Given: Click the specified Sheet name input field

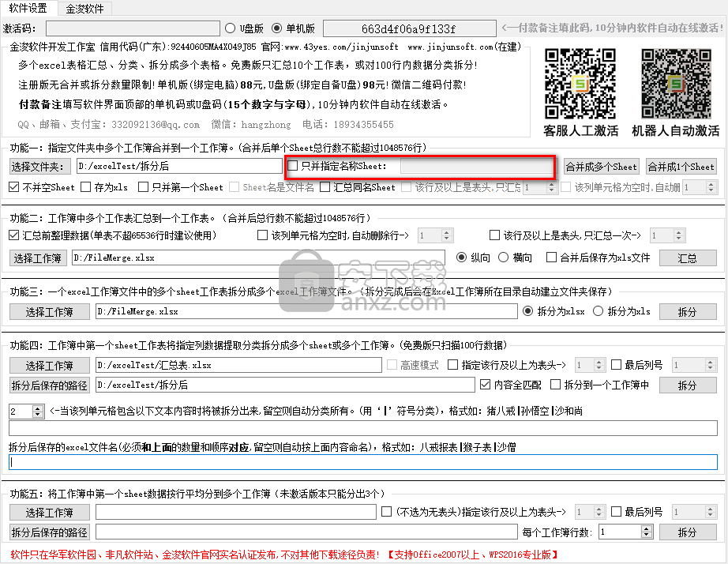Looking at the screenshot, I should [x=477, y=167].
